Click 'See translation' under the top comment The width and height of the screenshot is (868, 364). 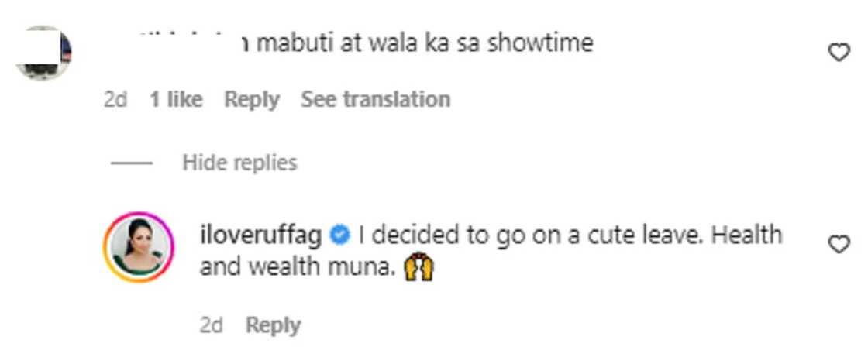click(x=375, y=99)
